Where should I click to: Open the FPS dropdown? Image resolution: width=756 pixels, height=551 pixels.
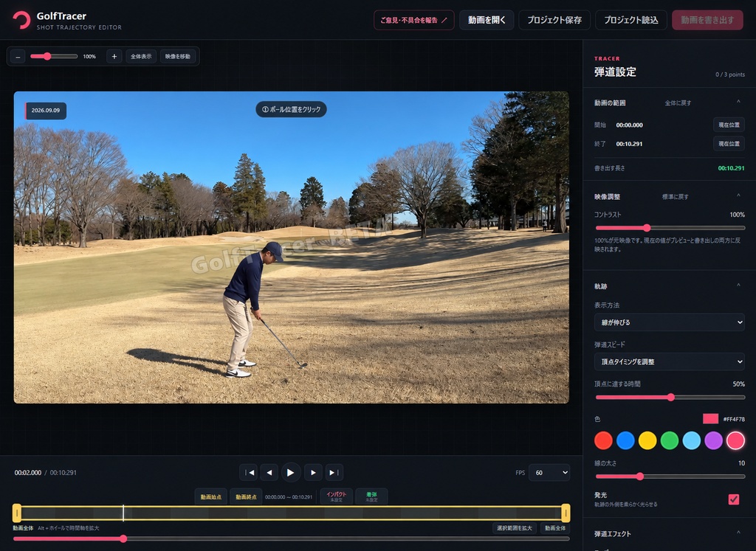549,473
